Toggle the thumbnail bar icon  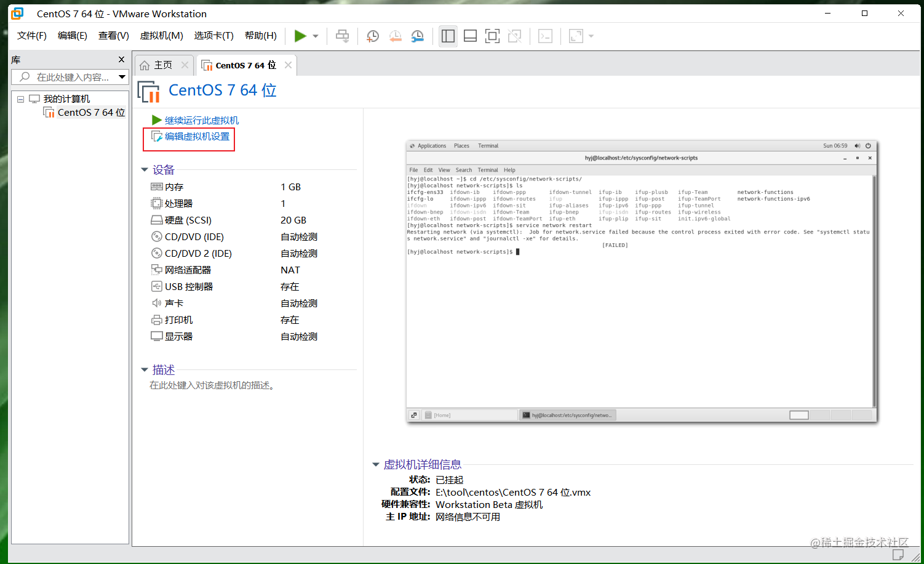tap(471, 36)
